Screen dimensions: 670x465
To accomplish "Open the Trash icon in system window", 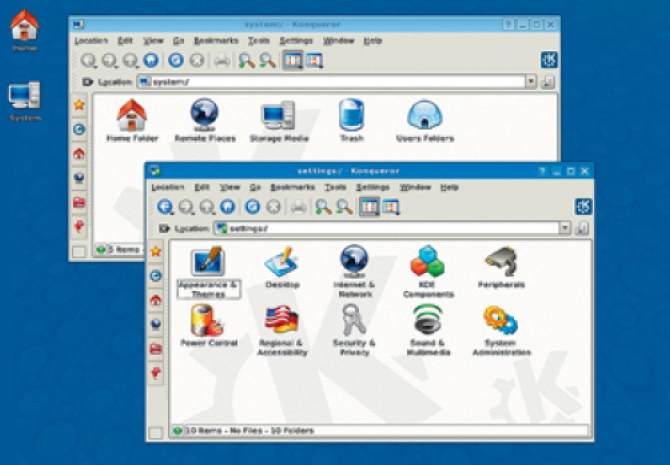I will [350, 117].
